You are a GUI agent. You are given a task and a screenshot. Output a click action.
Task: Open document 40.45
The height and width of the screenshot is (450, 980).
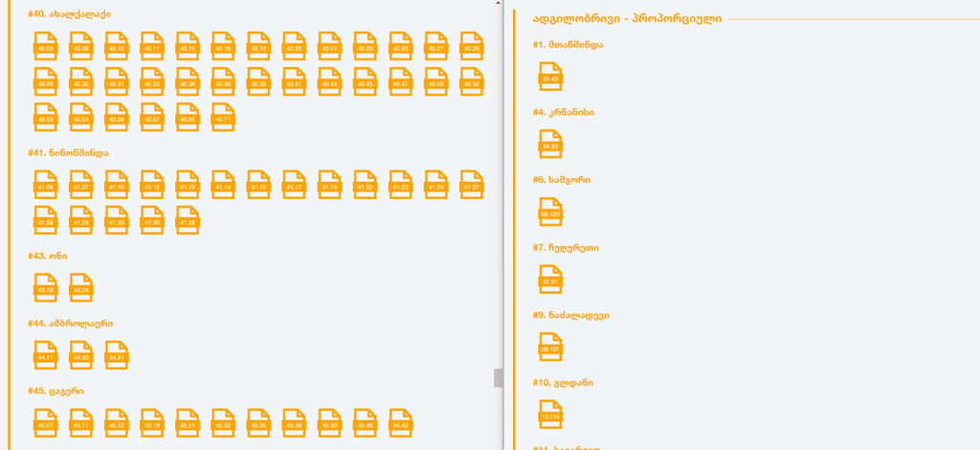[x=366, y=82]
